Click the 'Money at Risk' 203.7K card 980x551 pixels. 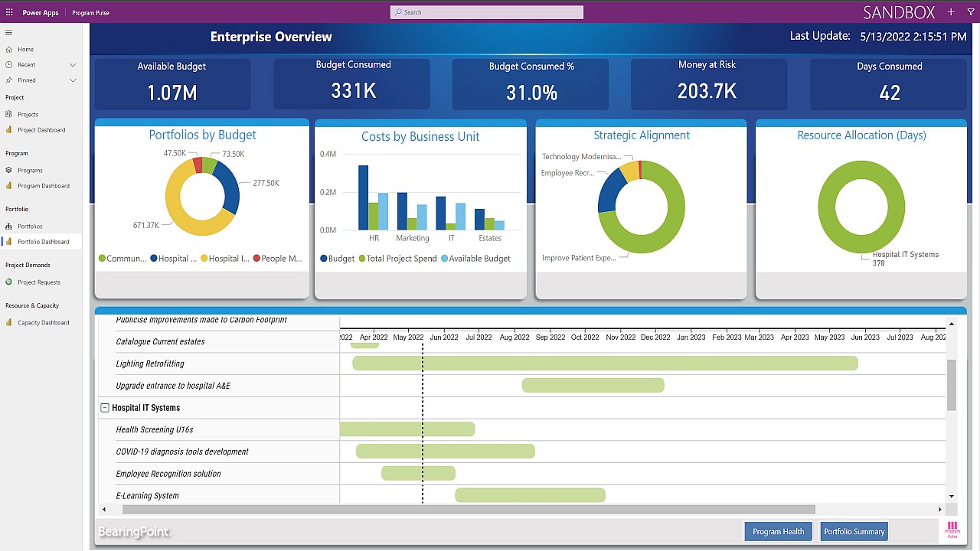707,84
